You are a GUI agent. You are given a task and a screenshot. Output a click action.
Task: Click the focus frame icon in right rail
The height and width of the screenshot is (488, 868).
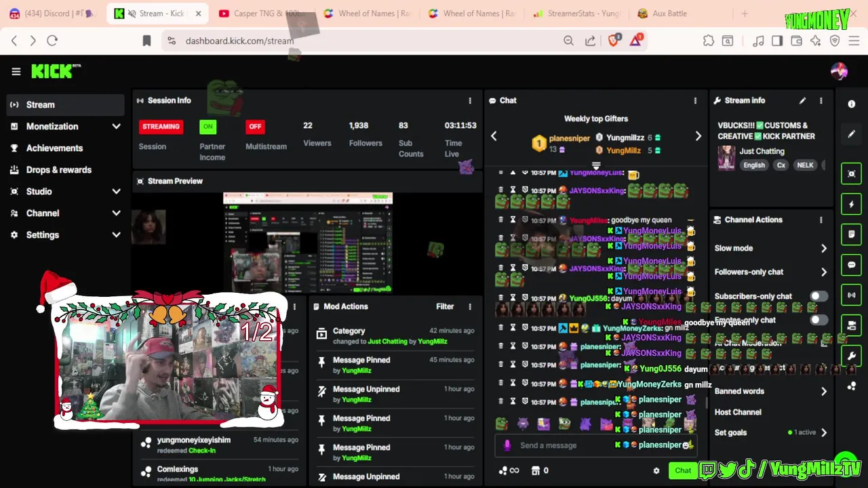(852, 174)
